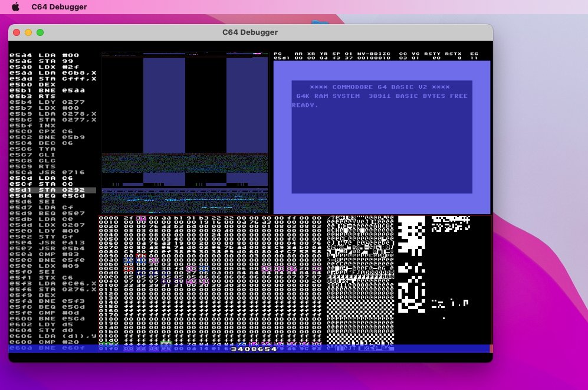Pick disassembly line e5cf STA cc

pos(41,184)
